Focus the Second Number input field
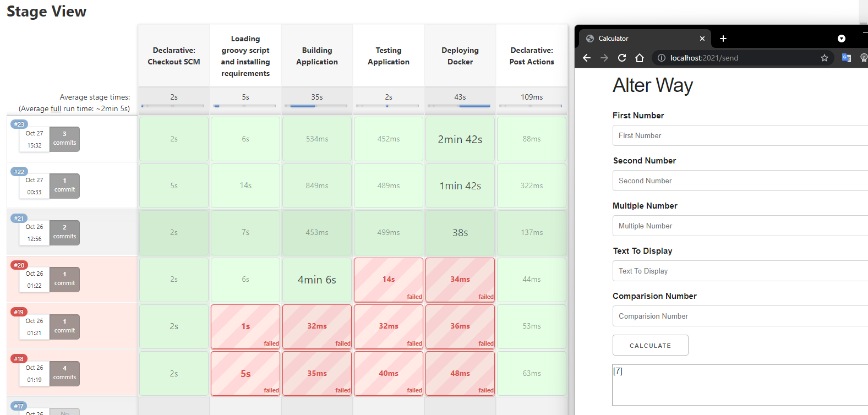The width and height of the screenshot is (868, 415). tap(740, 181)
